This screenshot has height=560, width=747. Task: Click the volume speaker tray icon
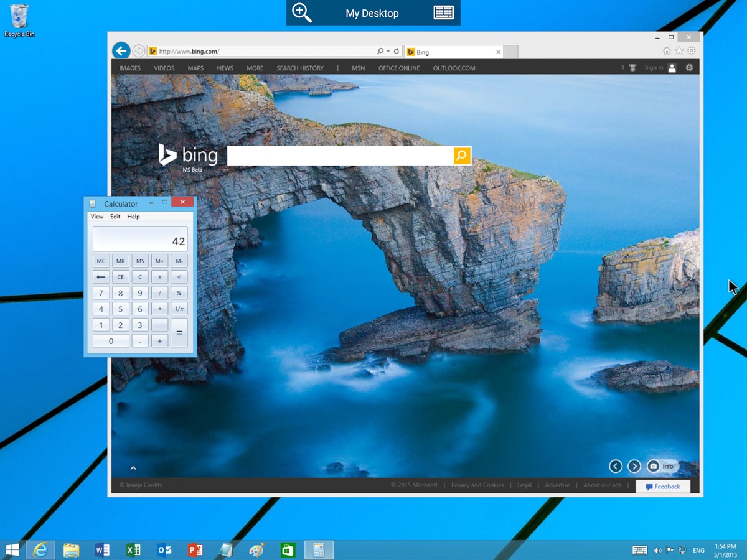pyautogui.click(x=658, y=550)
